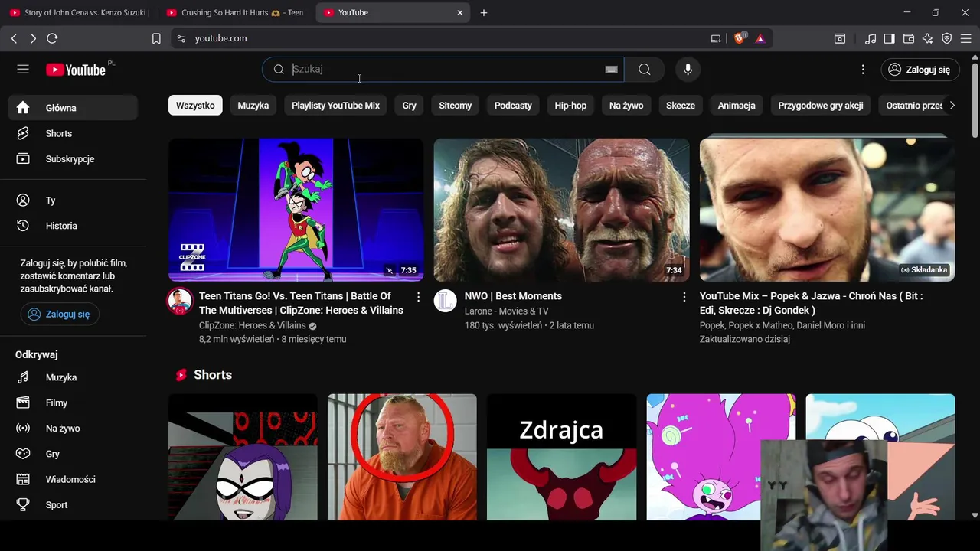This screenshot has height=551, width=980.
Task: Open Sport under Odkrywaj
Action: click(x=73, y=505)
